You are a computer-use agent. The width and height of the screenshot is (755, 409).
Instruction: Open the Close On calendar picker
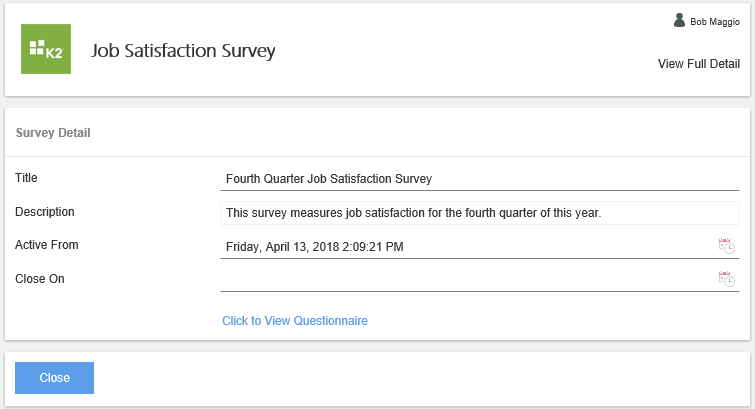[727, 279]
